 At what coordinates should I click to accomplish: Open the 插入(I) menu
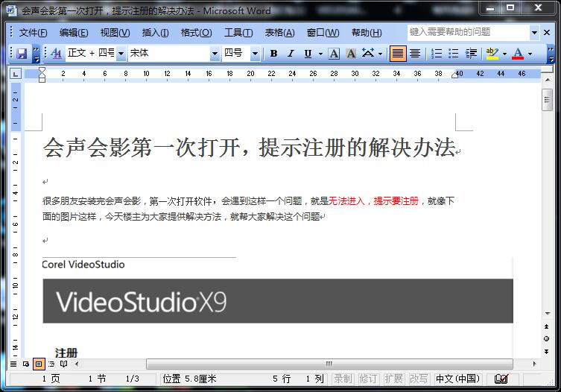pyautogui.click(x=155, y=33)
